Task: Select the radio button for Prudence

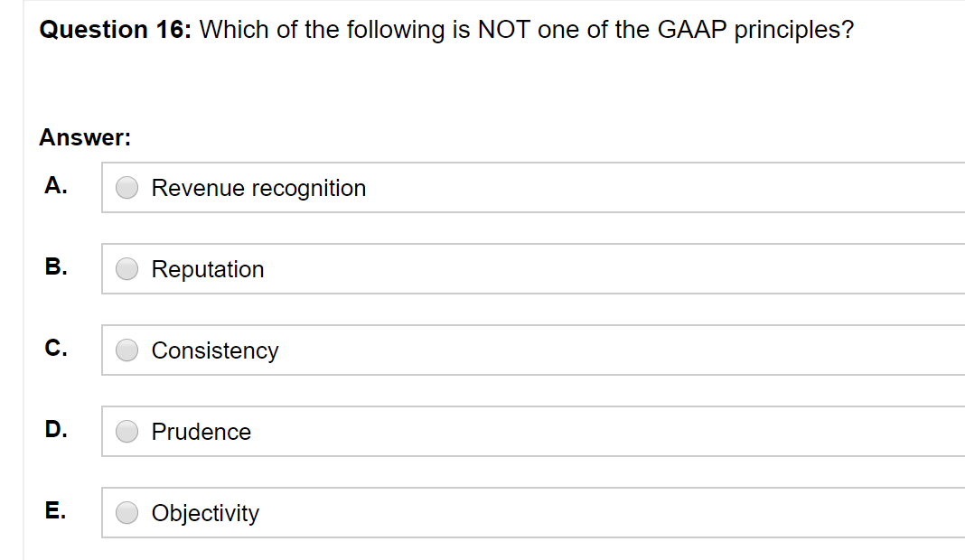Action: point(126,431)
